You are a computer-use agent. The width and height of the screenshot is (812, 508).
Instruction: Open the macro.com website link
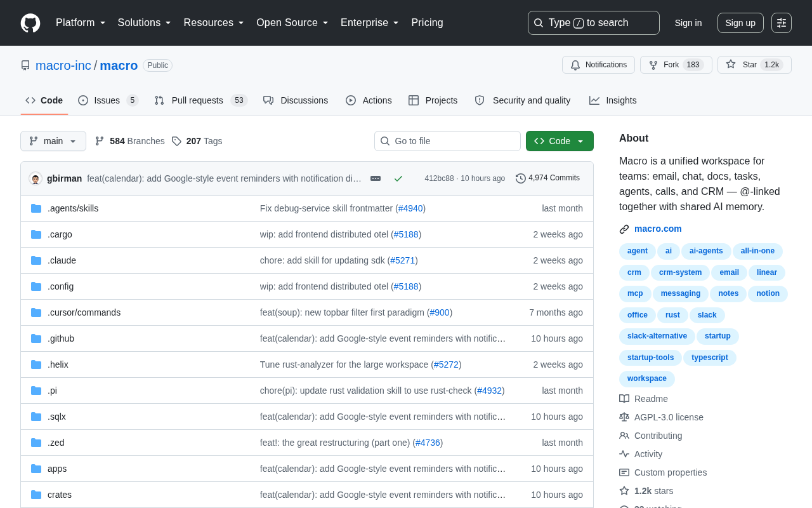(658, 229)
